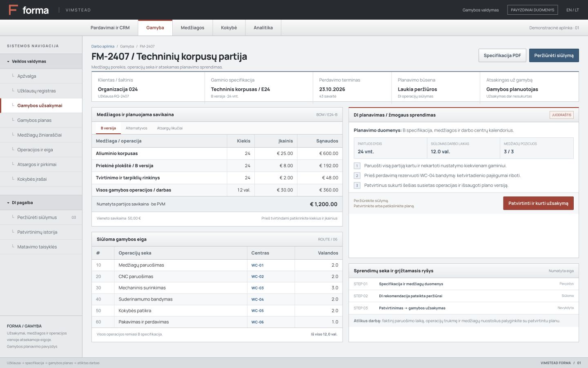Click the step 1 number box
588x368 pixels.
coord(357,166)
